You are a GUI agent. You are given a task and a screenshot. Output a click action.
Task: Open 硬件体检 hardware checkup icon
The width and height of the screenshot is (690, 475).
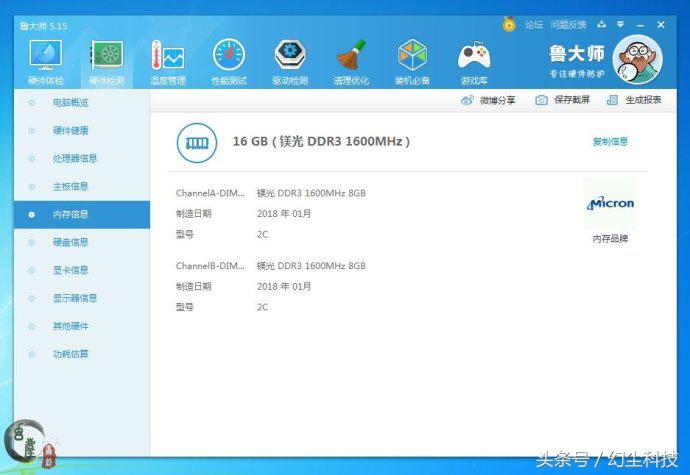[x=46, y=62]
